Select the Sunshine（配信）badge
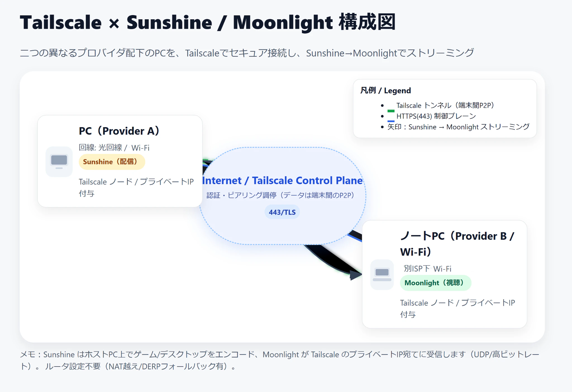 click(112, 162)
